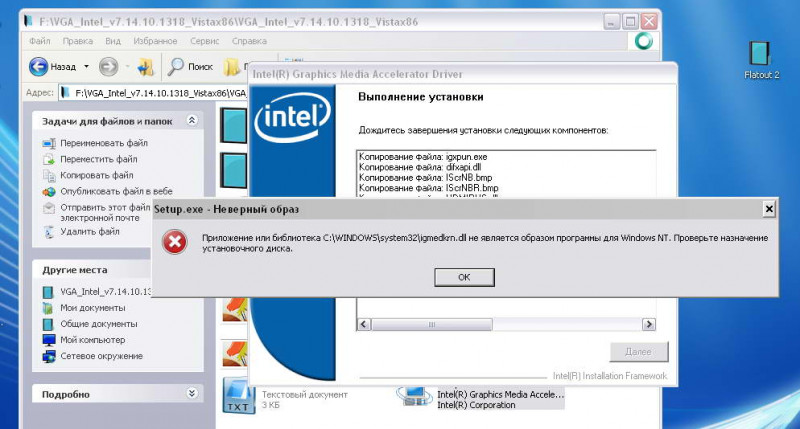Click the Up folder icon in Explorer toolbar

[x=145, y=67]
